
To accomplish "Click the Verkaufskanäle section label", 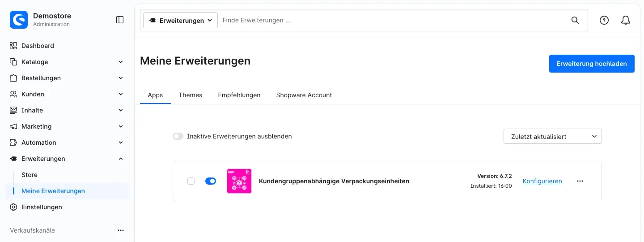I will (33, 230).
